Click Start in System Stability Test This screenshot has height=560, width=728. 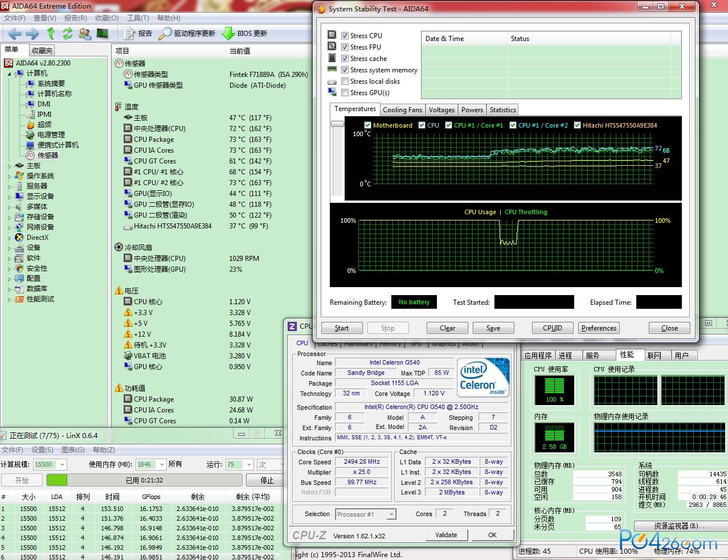coord(342,328)
